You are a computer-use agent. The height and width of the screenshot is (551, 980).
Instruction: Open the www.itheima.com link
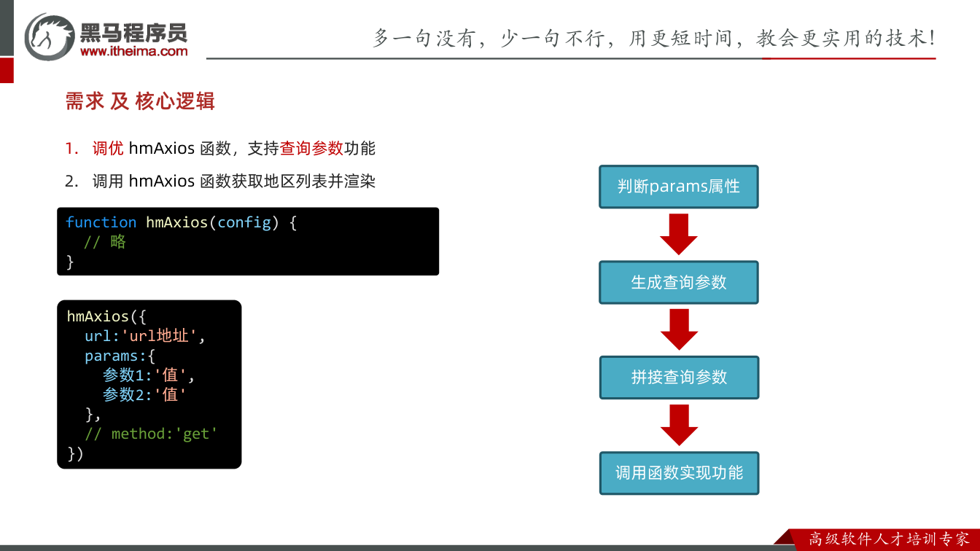(133, 51)
